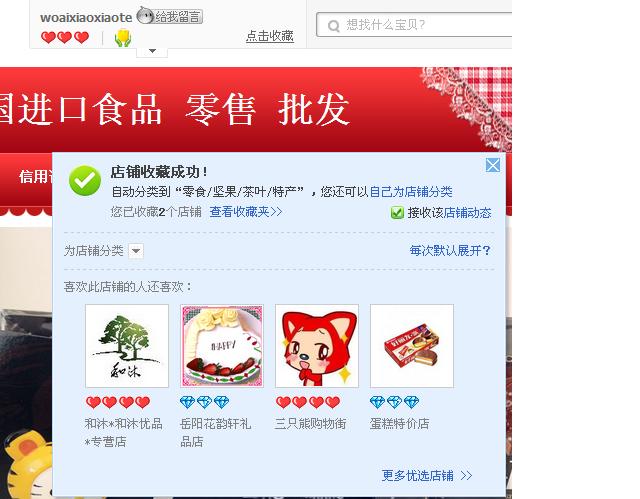Open the 和沐 tree logo shop thumbnail

127,346
